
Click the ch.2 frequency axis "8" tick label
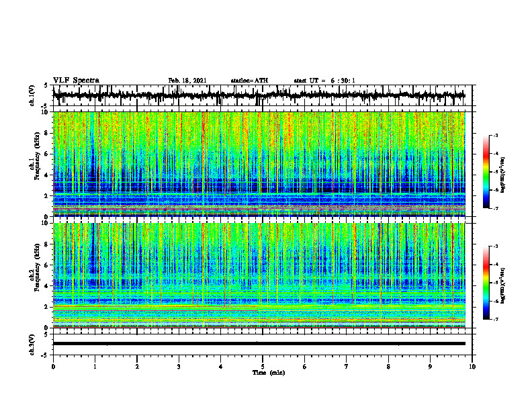[x=46, y=244]
